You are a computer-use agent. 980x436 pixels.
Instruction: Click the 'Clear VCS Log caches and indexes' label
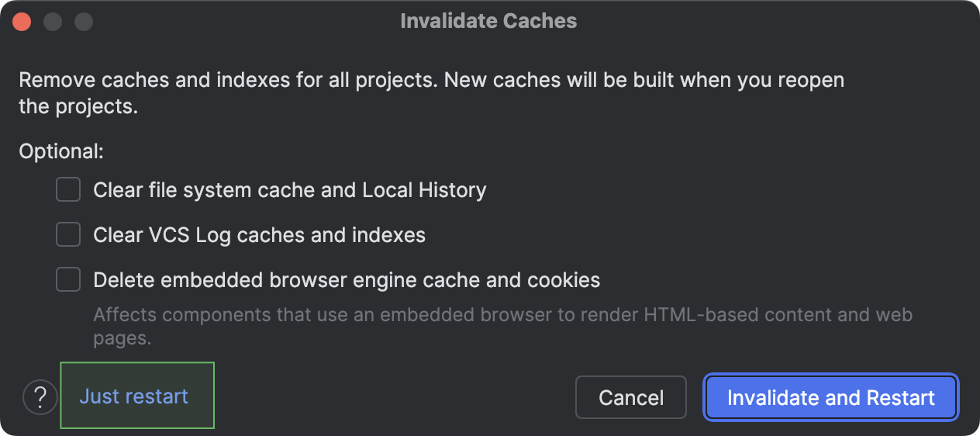click(259, 235)
